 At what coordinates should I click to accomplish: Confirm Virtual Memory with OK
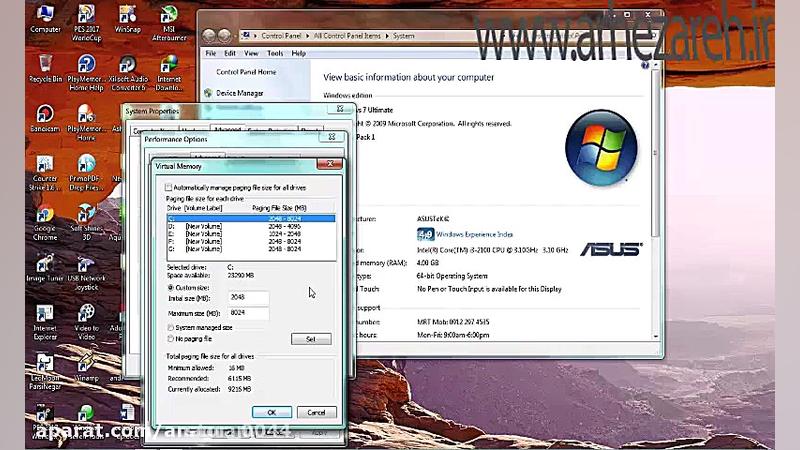click(x=272, y=412)
